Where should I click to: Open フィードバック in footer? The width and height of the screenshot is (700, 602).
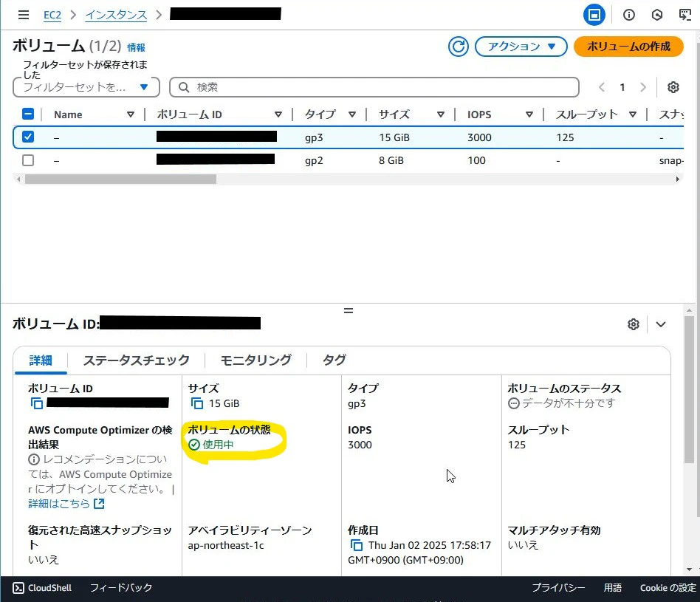pos(121,588)
